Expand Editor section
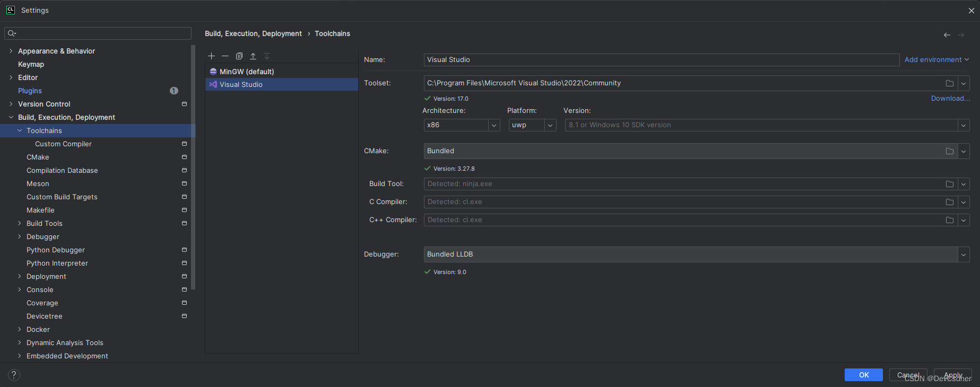This screenshot has width=980, height=387. [11, 77]
